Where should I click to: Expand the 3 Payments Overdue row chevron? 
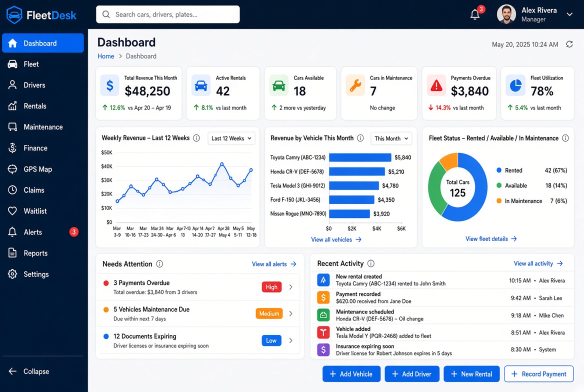(x=291, y=287)
